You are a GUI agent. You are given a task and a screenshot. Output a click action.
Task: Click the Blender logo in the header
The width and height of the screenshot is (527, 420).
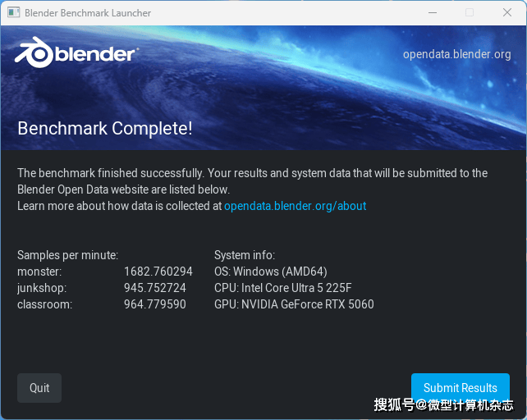76,54
